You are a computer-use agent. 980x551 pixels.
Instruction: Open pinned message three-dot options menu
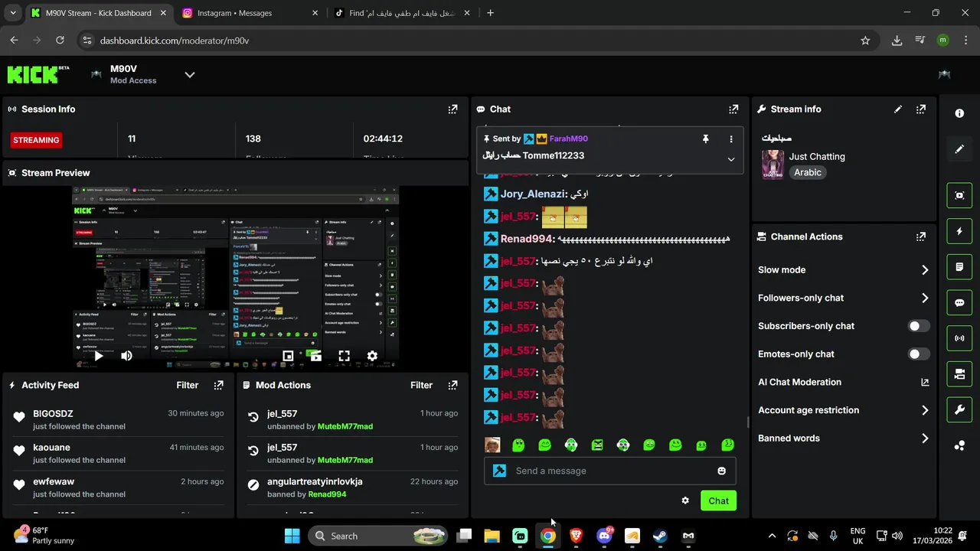[730, 139]
